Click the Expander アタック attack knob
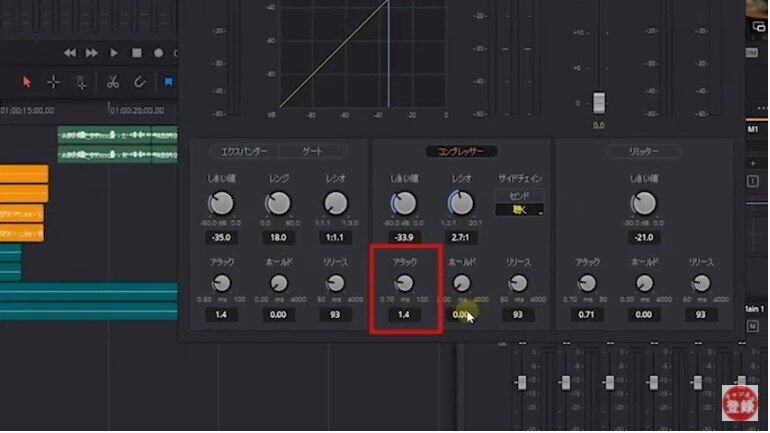 pyautogui.click(x=221, y=283)
